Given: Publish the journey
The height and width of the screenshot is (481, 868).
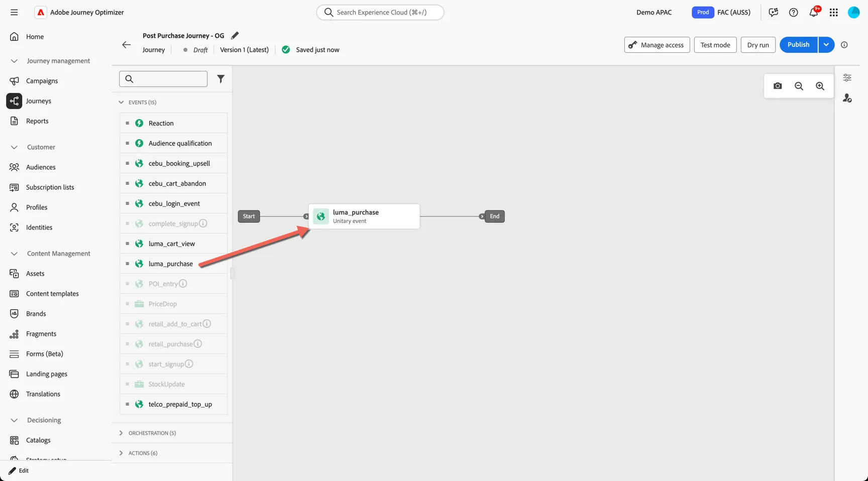Looking at the screenshot, I should pyautogui.click(x=799, y=45).
